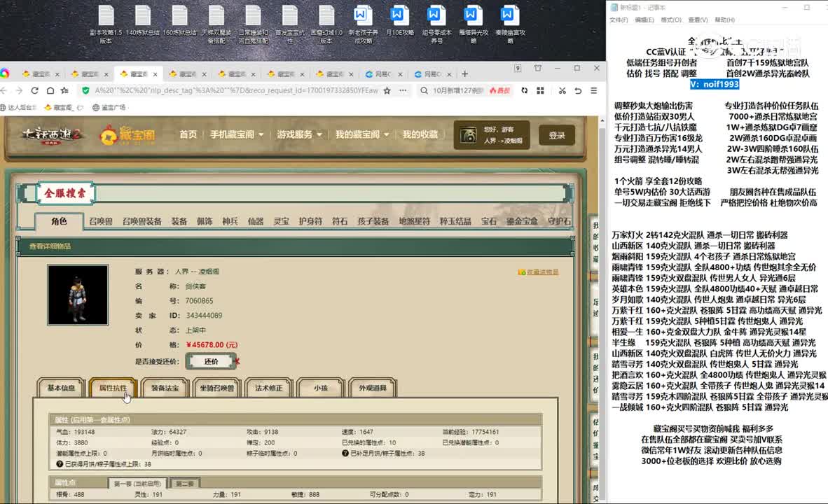
Task: Click the browser skin shirt icon
Action: (537, 68)
